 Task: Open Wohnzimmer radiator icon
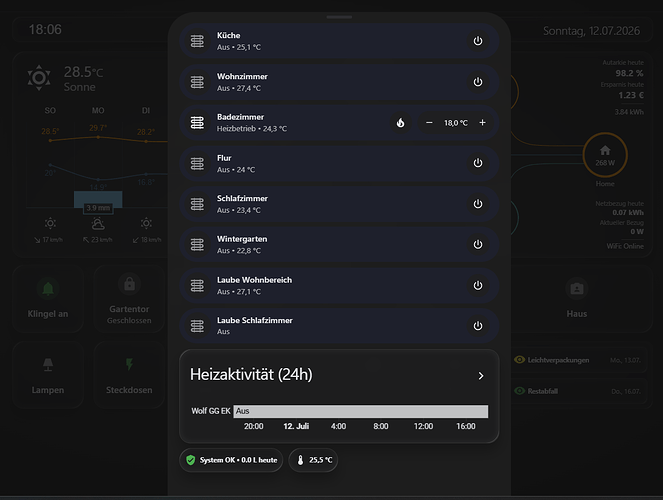(x=197, y=82)
